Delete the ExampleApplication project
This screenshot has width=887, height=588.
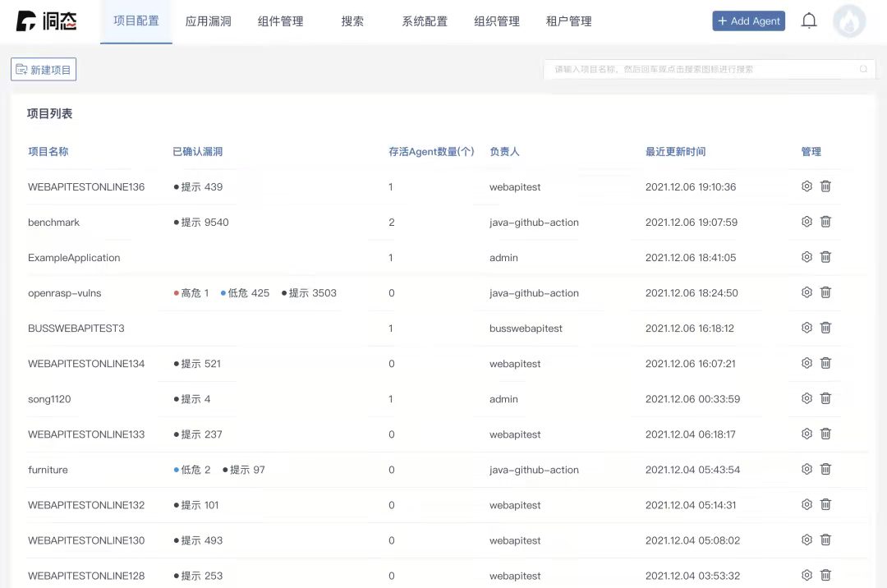click(825, 257)
